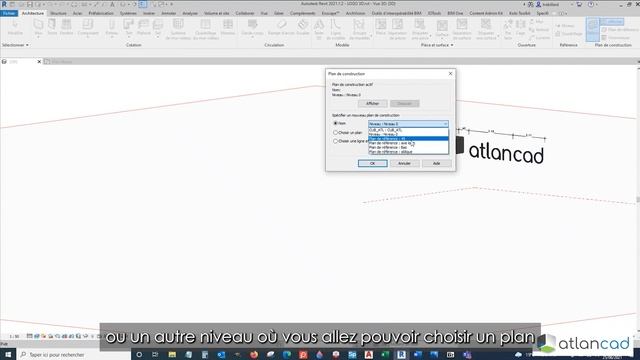
Task: Open the Toit tool dropdown arrow
Action: coord(129,37)
